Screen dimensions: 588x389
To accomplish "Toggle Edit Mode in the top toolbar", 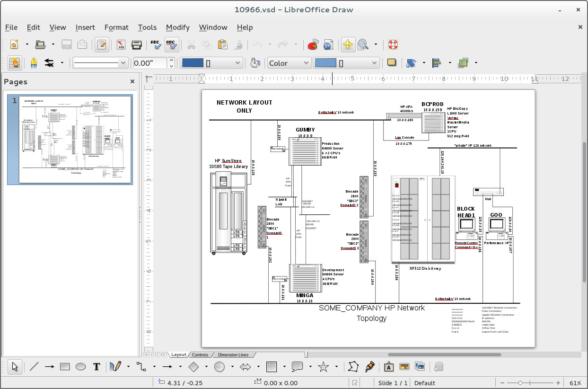I will click(x=101, y=44).
